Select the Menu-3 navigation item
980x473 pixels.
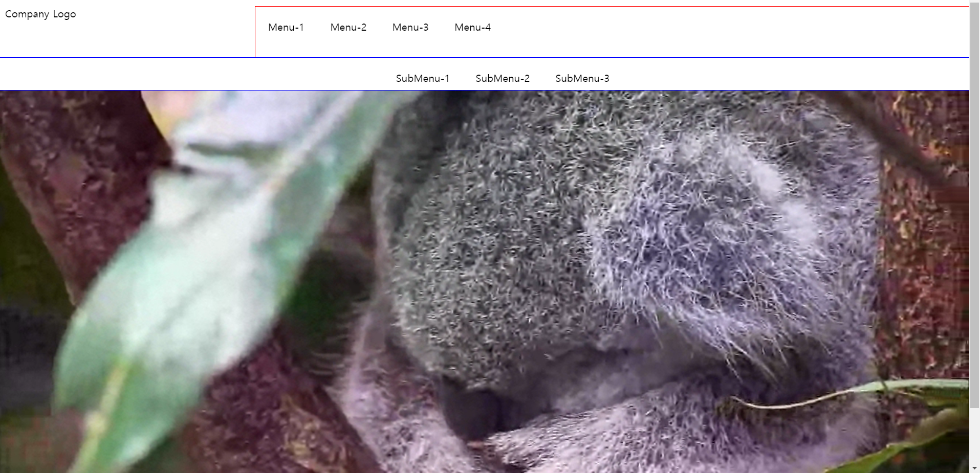[x=410, y=28]
